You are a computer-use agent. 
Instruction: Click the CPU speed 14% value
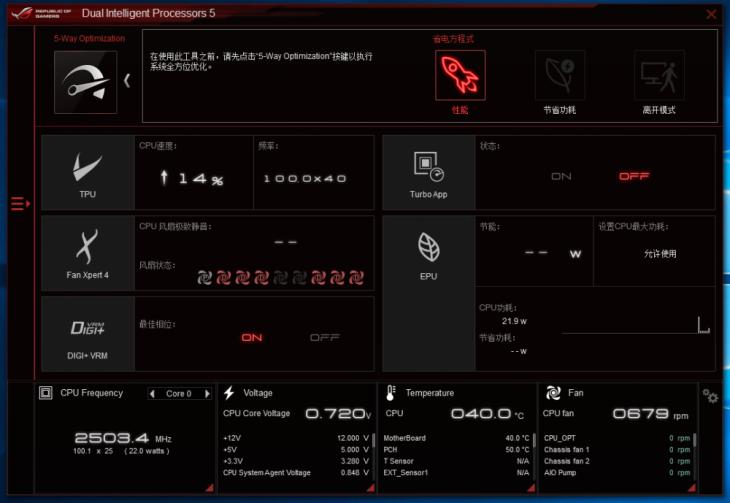[x=192, y=178]
